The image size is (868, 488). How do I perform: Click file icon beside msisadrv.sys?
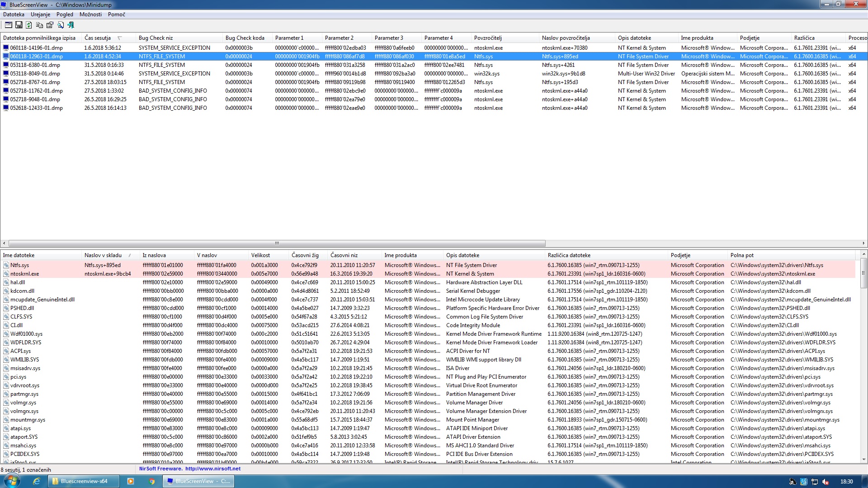[6, 368]
